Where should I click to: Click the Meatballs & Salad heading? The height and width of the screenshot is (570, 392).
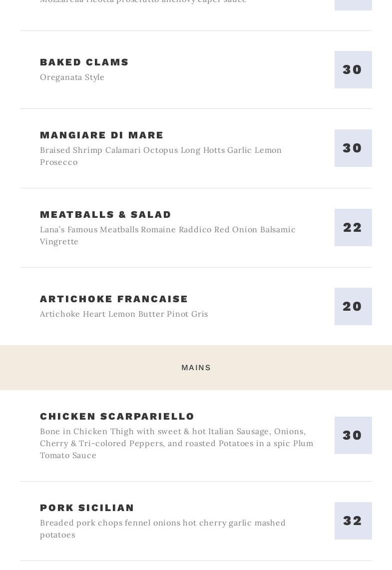(x=105, y=214)
